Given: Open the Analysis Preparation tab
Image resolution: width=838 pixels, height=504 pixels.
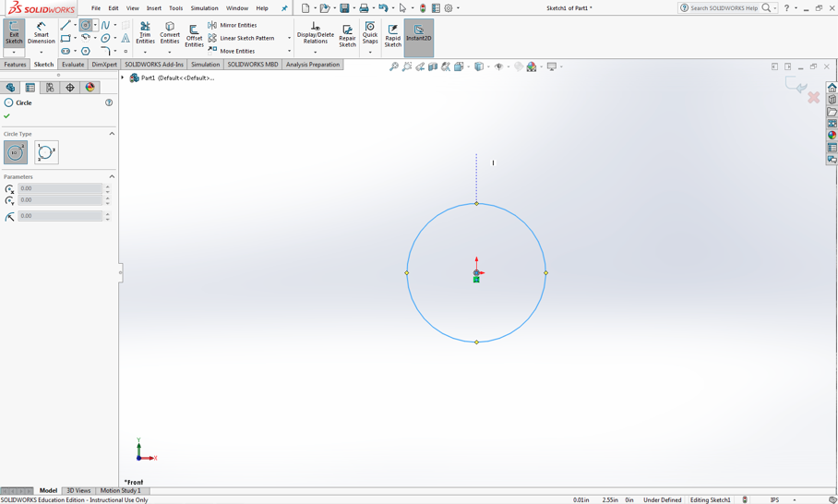Looking at the screenshot, I should click(313, 65).
